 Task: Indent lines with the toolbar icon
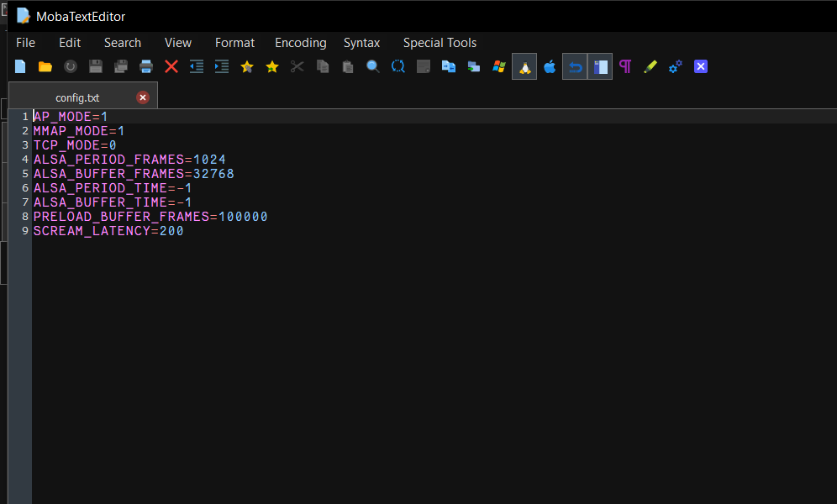pyautogui.click(x=222, y=66)
